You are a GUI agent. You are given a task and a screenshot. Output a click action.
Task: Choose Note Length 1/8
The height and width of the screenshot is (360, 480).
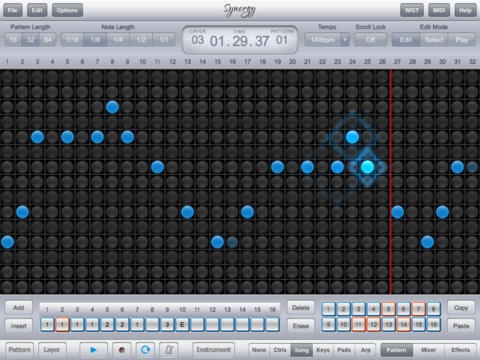point(95,40)
